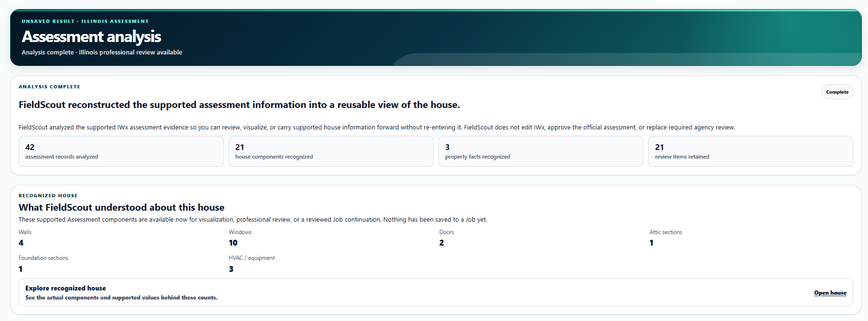The width and height of the screenshot is (868, 321).
Task: Click the HVAC / equipment label
Action: coord(252,258)
